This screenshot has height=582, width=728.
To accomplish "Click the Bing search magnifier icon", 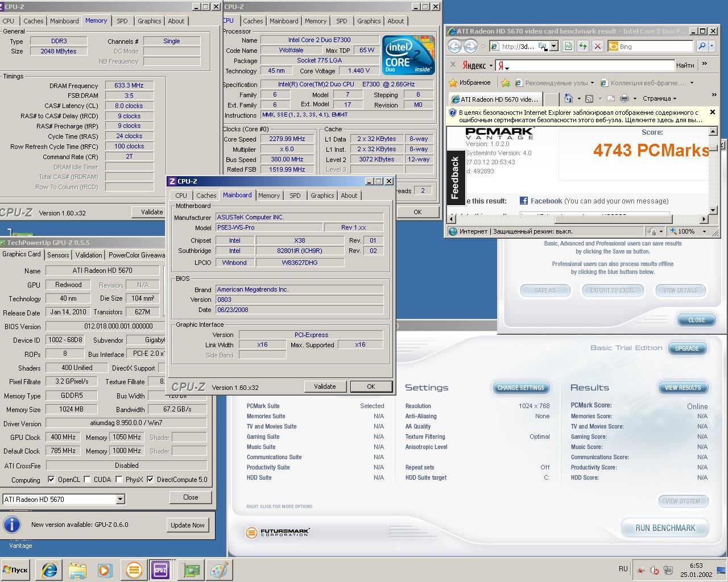I will click(x=702, y=46).
